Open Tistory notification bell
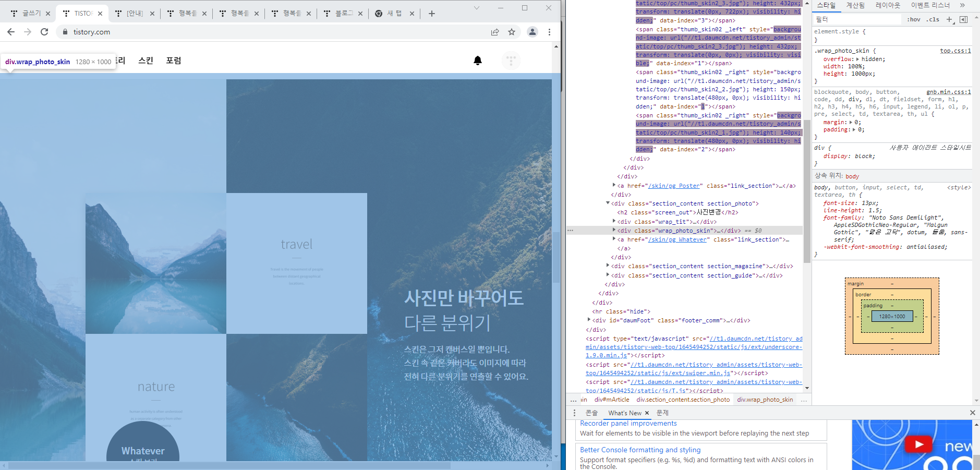Image resolution: width=980 pixels, height=470 pixels. [478, 61]
